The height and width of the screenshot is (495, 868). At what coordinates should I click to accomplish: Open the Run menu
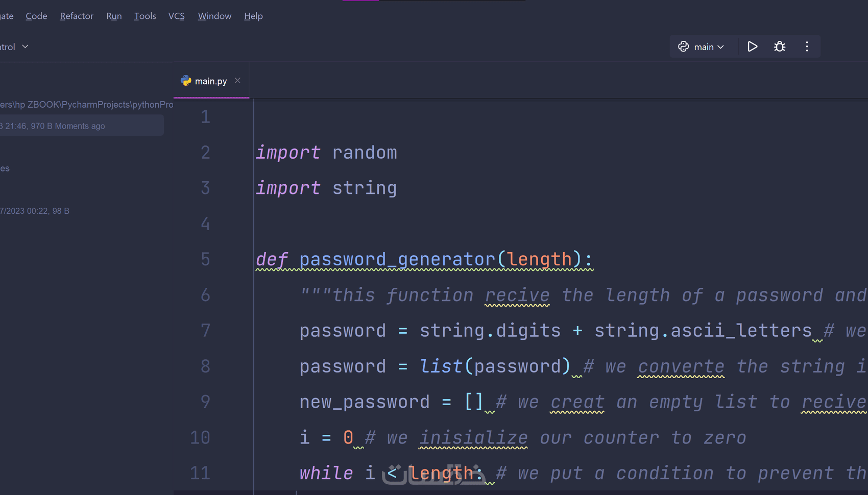click(114, 16)
